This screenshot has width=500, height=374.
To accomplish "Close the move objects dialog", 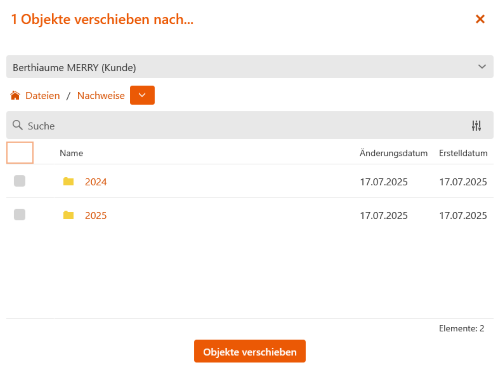I will coord(480,19).
